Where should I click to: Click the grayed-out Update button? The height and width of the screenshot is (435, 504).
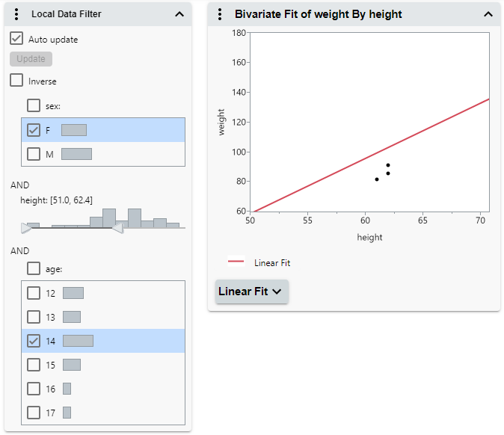[x=31, y=59]
